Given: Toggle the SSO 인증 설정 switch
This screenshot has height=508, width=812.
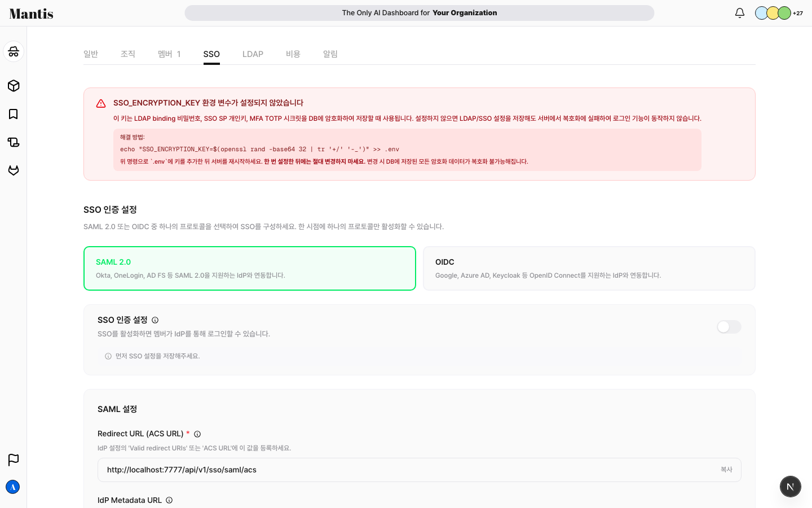Looking at the screenshot, I should [729, 327].
